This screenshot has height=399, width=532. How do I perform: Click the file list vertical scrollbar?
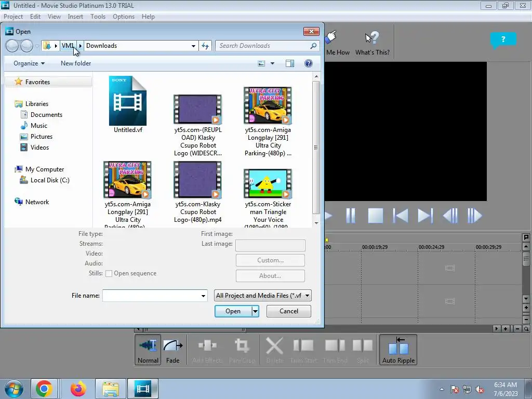click(x=316, y=148)
